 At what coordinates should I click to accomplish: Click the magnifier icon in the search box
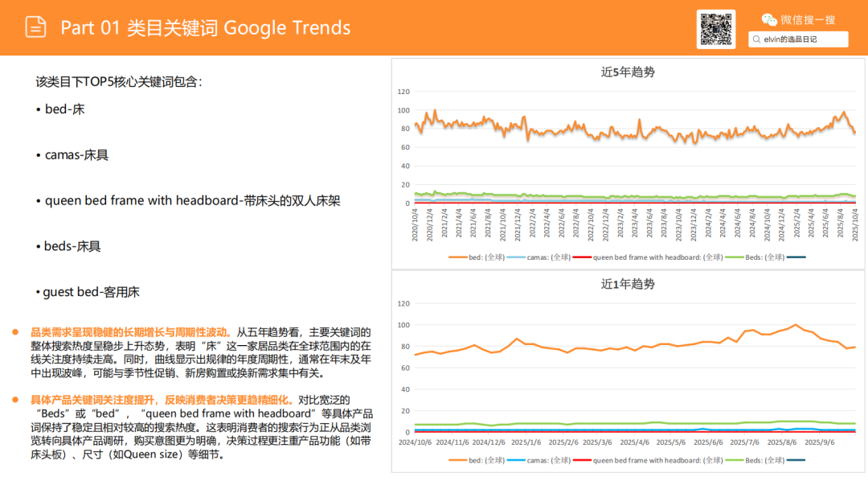(756, 39)
